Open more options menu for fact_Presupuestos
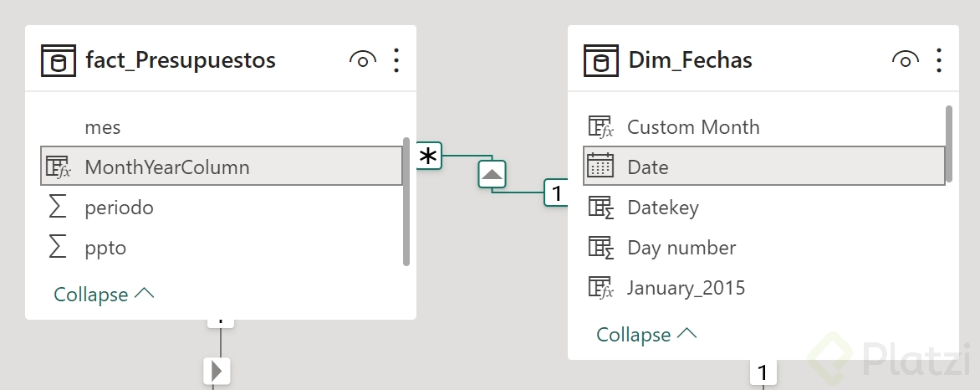The height and width of the screenshot is (390, 980). [396, 60]
